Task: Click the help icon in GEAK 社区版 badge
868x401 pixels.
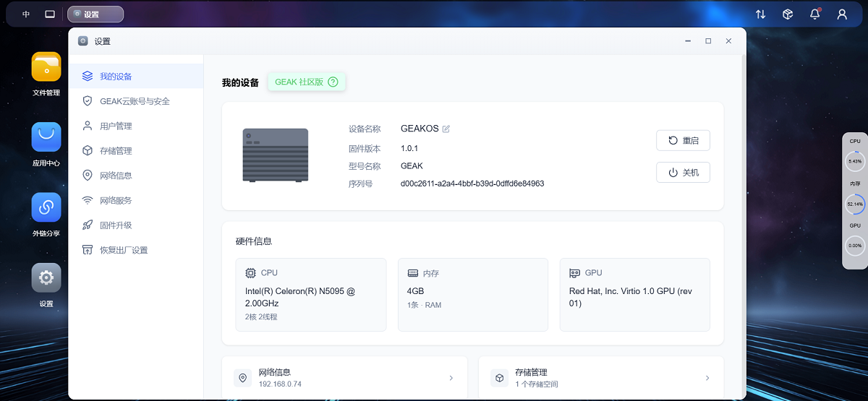Action: tap(333, 82)
